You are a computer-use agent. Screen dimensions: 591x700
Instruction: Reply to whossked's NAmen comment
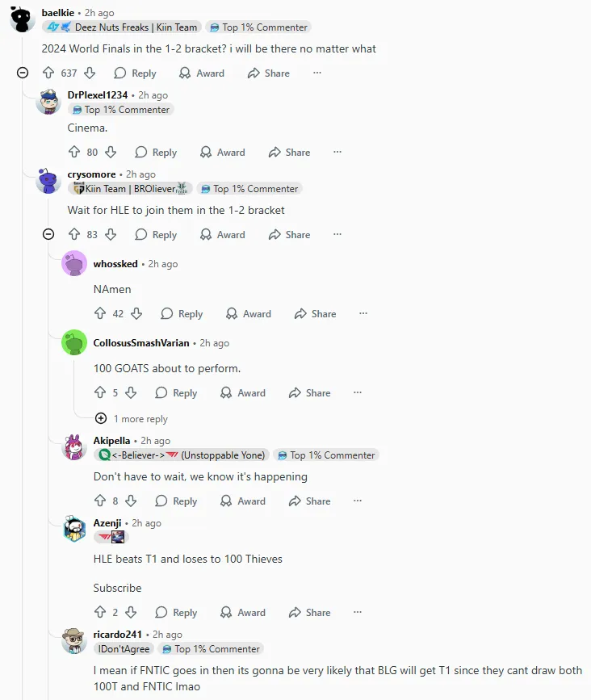click(x=182, y=313)
